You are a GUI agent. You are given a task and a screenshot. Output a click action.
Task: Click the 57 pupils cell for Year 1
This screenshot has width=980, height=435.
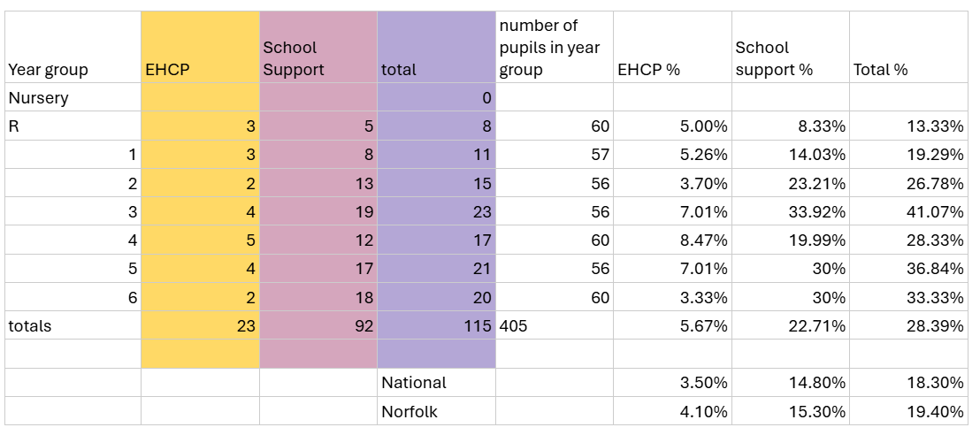(x=554, y=155)
